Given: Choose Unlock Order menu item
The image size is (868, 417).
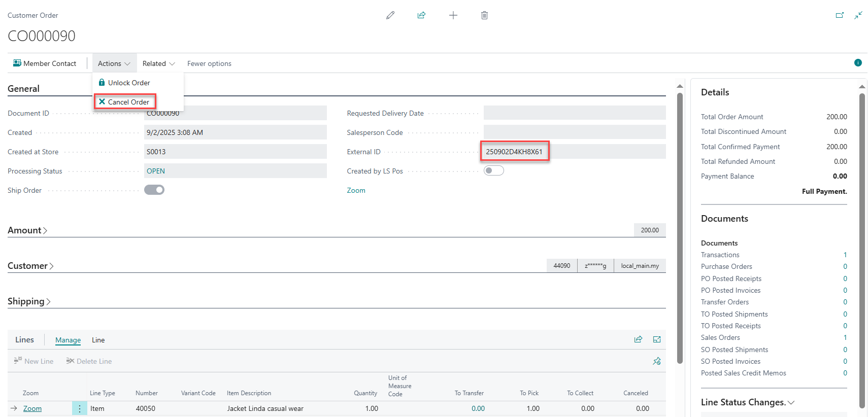Looking at the screenshot, I should coord(125,83).
